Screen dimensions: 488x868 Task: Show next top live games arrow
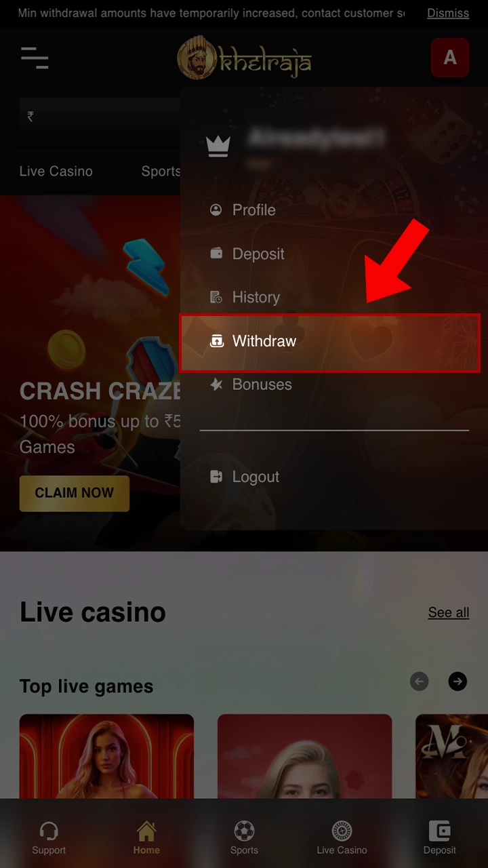[x=458, y=682]
